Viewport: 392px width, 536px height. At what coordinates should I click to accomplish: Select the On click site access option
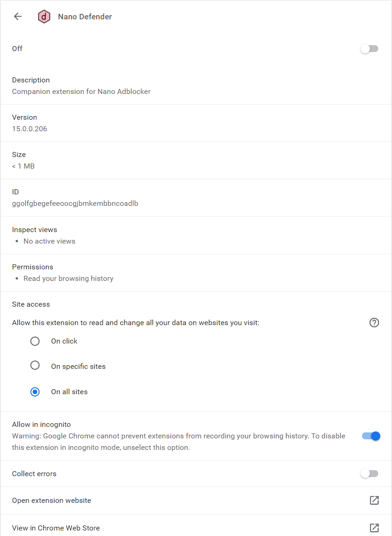[x=35, y=341]
